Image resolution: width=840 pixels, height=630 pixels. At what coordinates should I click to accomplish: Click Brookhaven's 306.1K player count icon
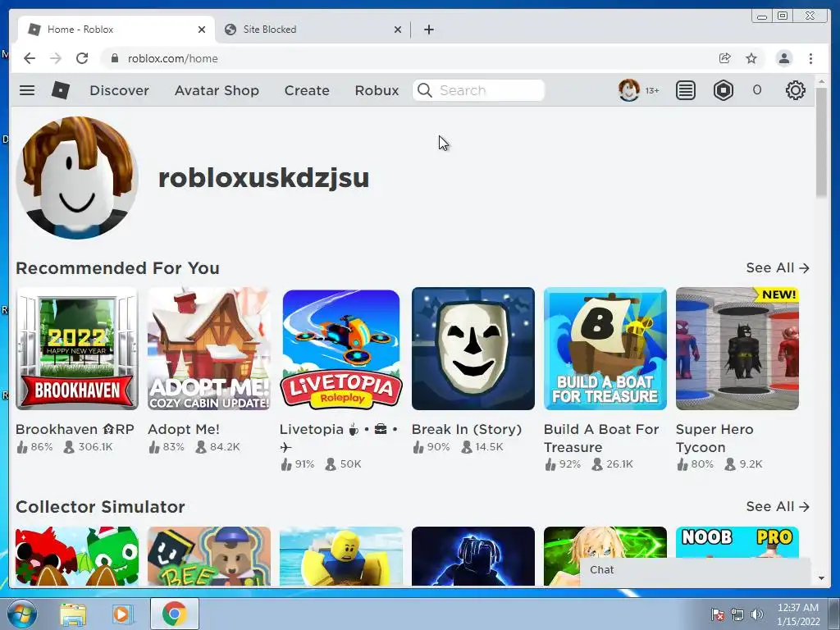click(69, 447)
